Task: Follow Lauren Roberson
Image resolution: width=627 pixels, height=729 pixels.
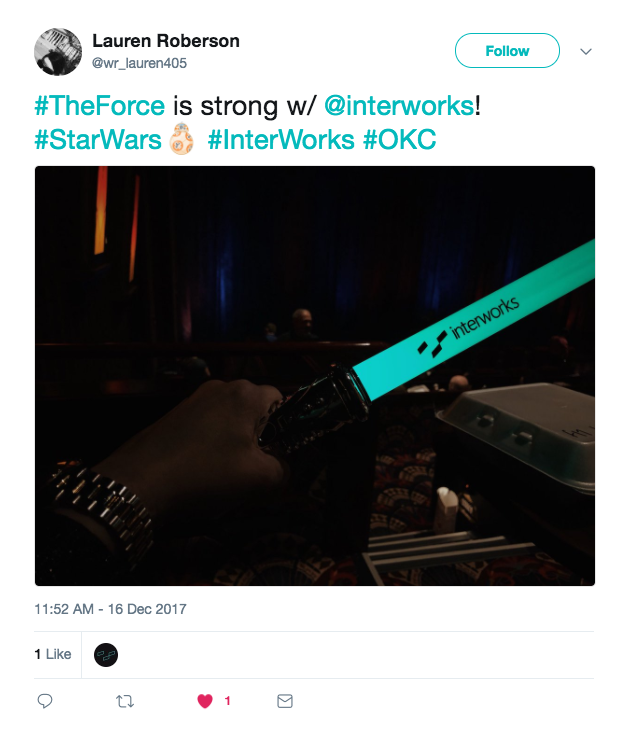Action: pyautogui.click(x=507, y=51)
